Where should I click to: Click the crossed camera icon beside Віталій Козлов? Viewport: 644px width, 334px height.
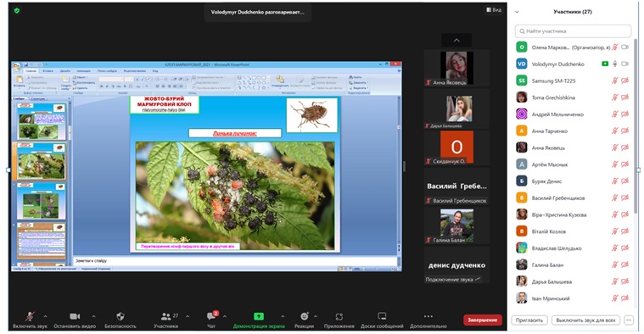(625, 231)
